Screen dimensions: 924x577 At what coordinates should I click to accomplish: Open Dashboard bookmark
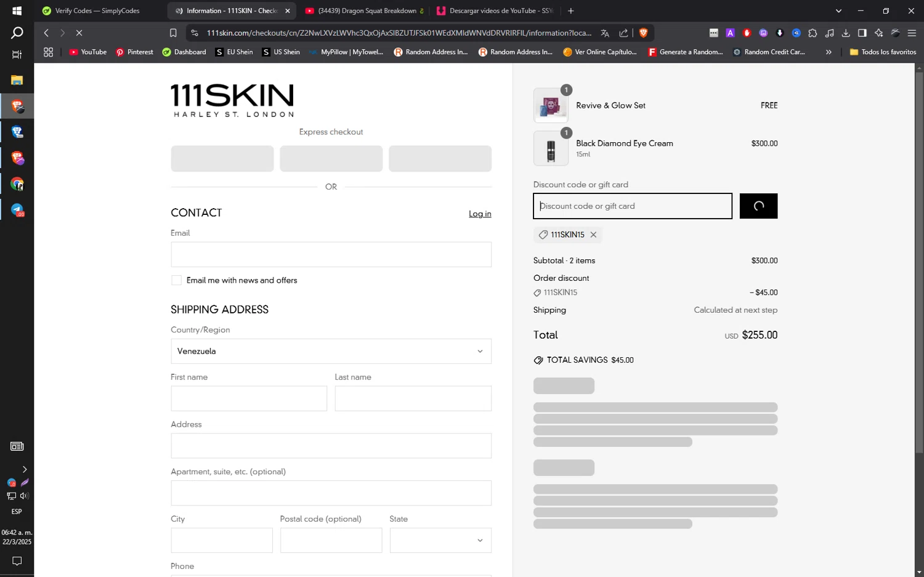point(184,52)
